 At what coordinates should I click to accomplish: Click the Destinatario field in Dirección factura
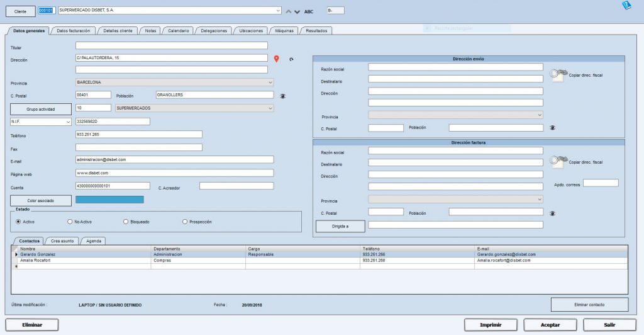(x=455, y=162)
